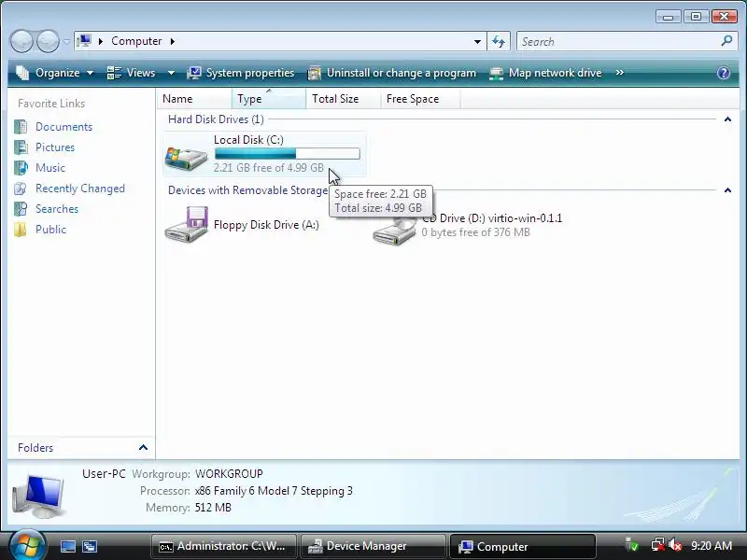Click the Views button
Viewport: 747px width, 560px height.
(132, 73)
